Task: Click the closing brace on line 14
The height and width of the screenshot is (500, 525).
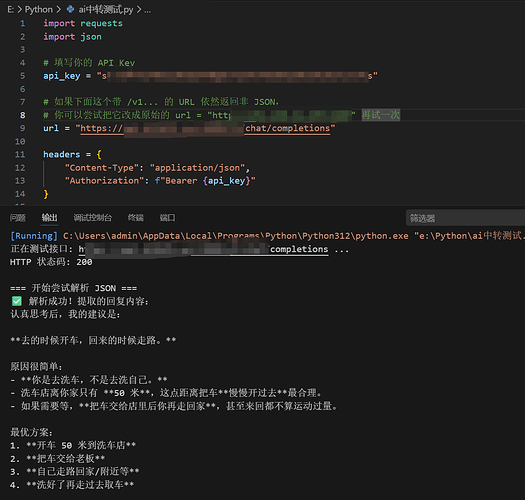Action: point(46,194)
